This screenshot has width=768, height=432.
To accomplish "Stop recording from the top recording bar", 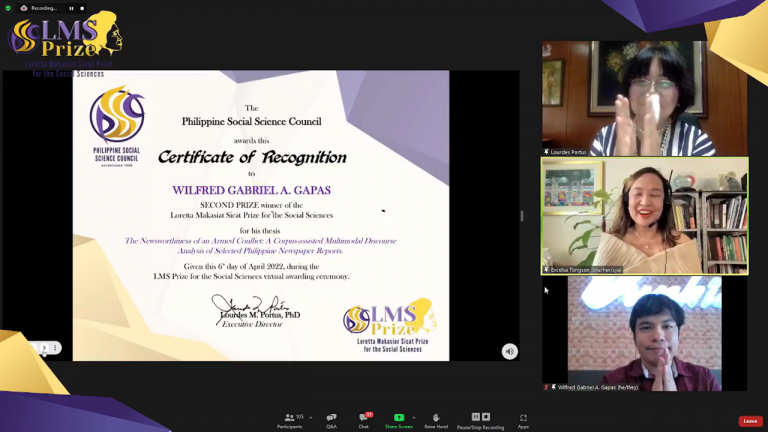I will (82, 8).
